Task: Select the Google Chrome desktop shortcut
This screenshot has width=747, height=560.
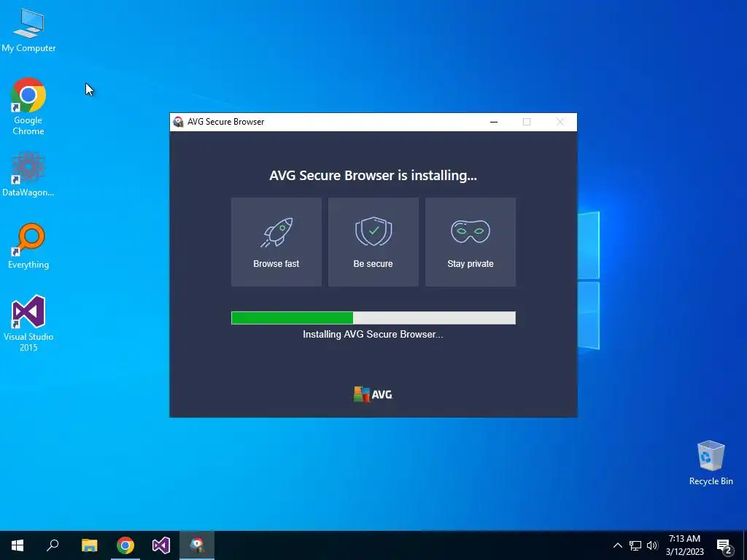Action: (x=28, y=106)
